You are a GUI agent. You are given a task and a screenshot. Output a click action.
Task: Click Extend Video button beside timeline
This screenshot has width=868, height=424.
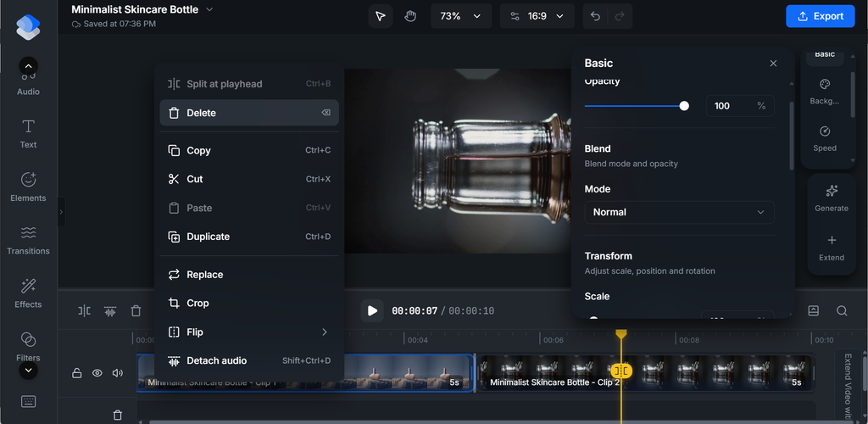click(x=848, y=385)
